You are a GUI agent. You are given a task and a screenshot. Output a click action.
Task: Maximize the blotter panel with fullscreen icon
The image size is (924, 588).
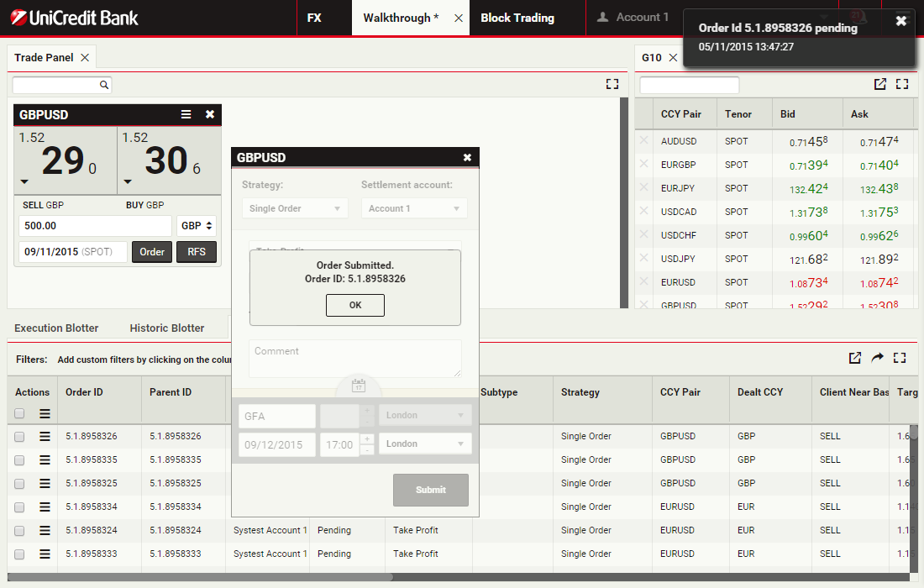(900, 358)
